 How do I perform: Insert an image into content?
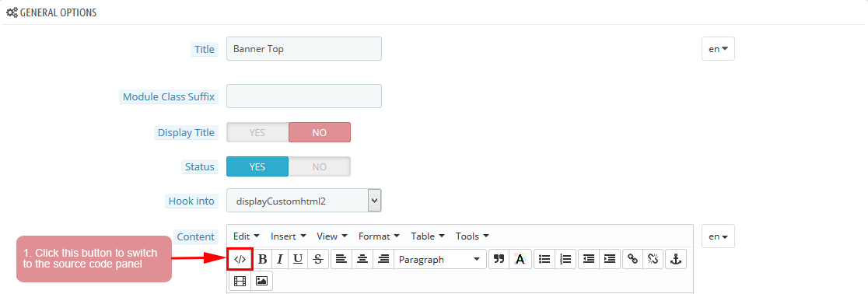[x=261, y=282]
